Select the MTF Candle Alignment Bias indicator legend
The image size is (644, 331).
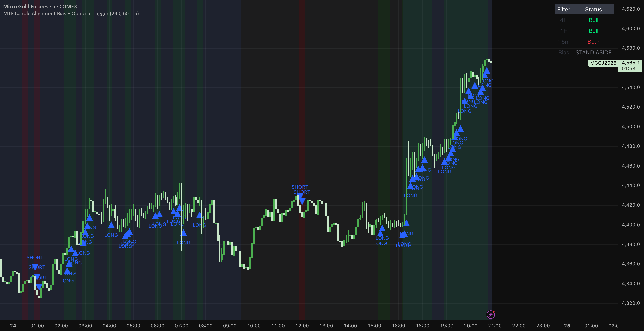71,14
